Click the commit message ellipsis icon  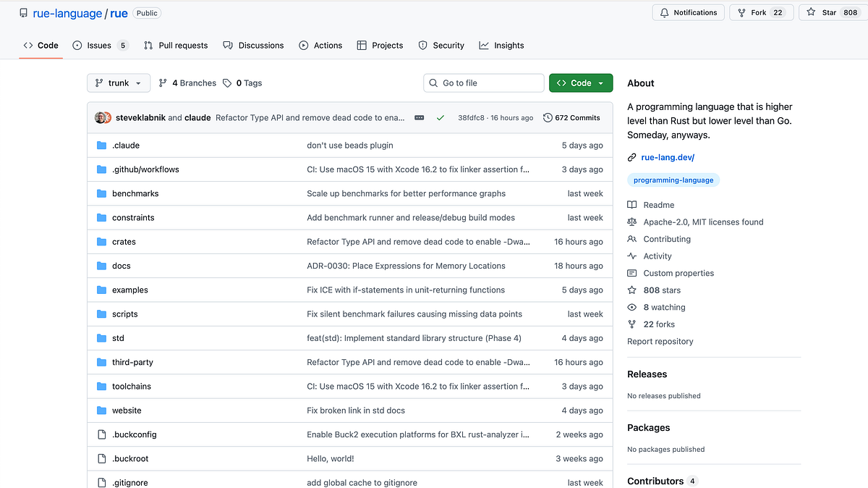420,117
